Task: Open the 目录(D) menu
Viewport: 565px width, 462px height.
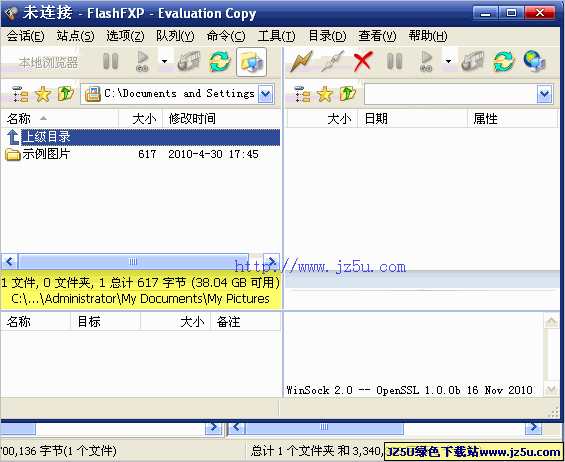Action: point(327,36)
